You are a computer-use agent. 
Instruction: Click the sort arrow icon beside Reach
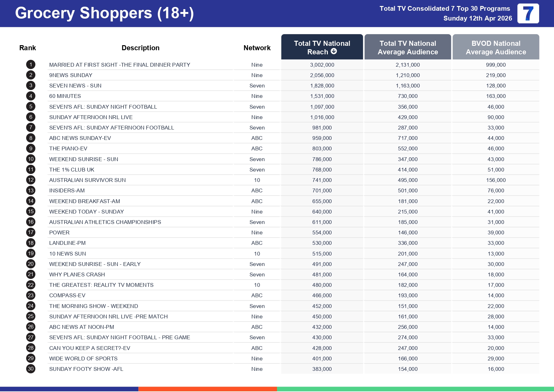[334, 51]
